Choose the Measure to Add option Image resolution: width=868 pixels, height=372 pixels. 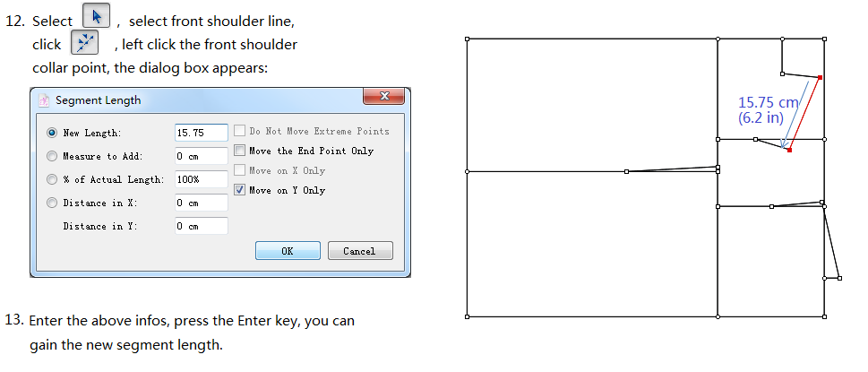tap(51, 156)
